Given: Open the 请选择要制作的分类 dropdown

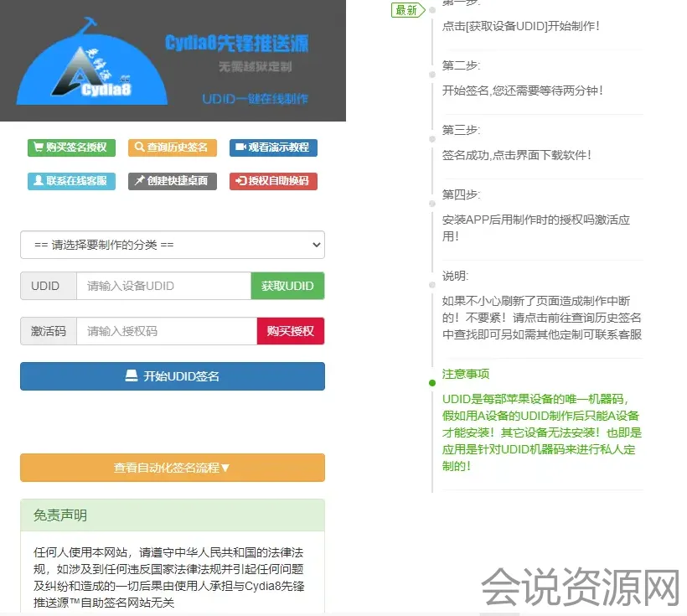Looking at the screenshot, I should tap(173, 245).
